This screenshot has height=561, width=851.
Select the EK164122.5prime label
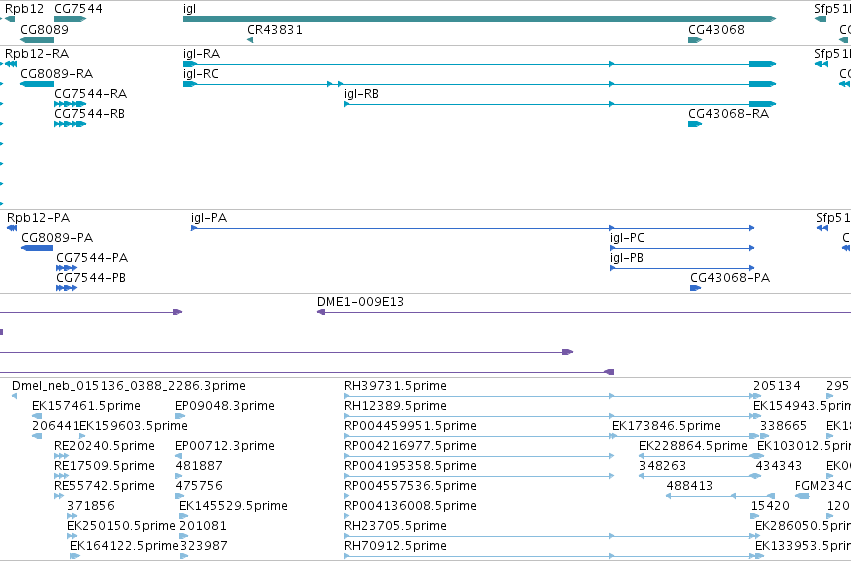[x=124, y=546]
